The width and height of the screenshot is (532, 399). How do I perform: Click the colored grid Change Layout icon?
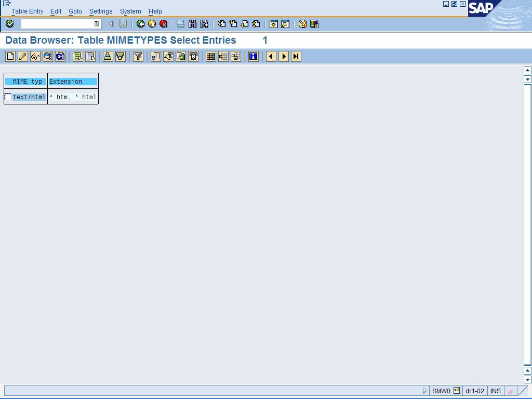click(211, 56)
